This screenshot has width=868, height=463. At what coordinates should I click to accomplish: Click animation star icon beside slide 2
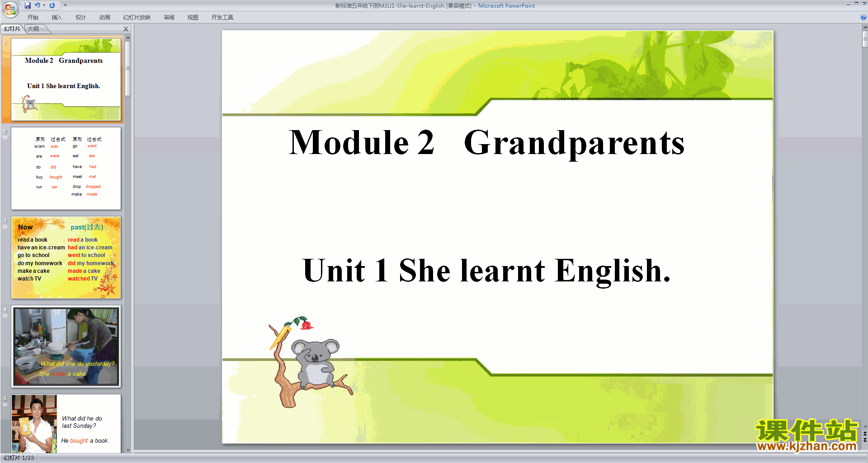pos(5,137)
